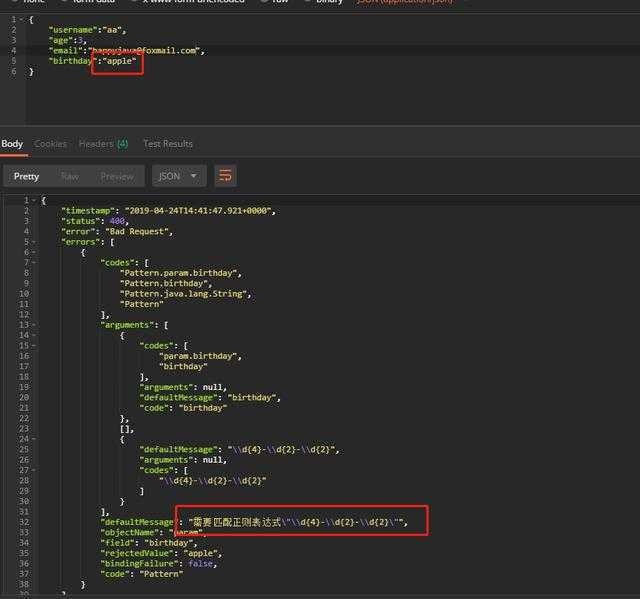The image size is (640, 599).
Task: Collapse nested "codes" array at line 15
Action: (x=33, y=346)
